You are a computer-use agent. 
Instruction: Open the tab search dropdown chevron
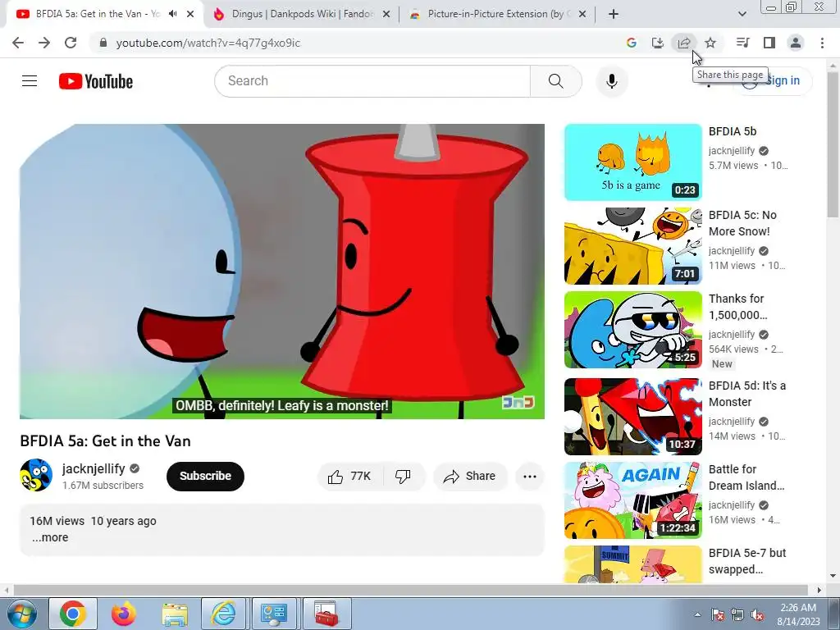point(742,14)
